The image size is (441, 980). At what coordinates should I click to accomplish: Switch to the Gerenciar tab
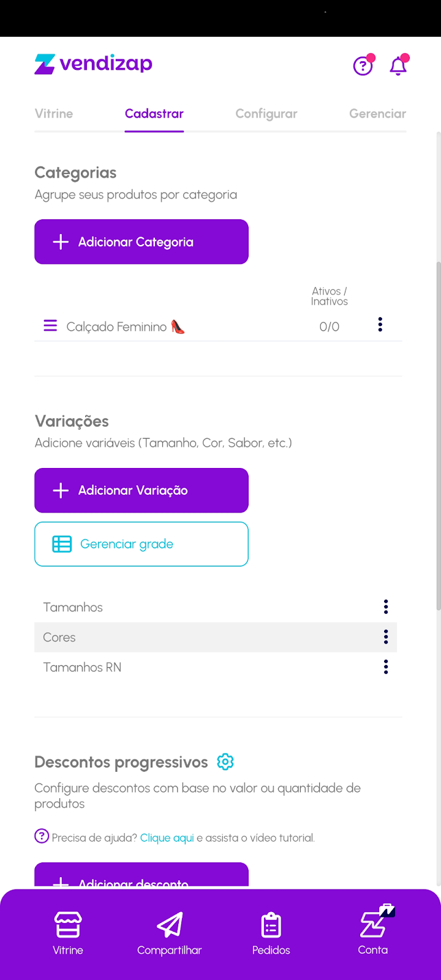tap(377, 114)
